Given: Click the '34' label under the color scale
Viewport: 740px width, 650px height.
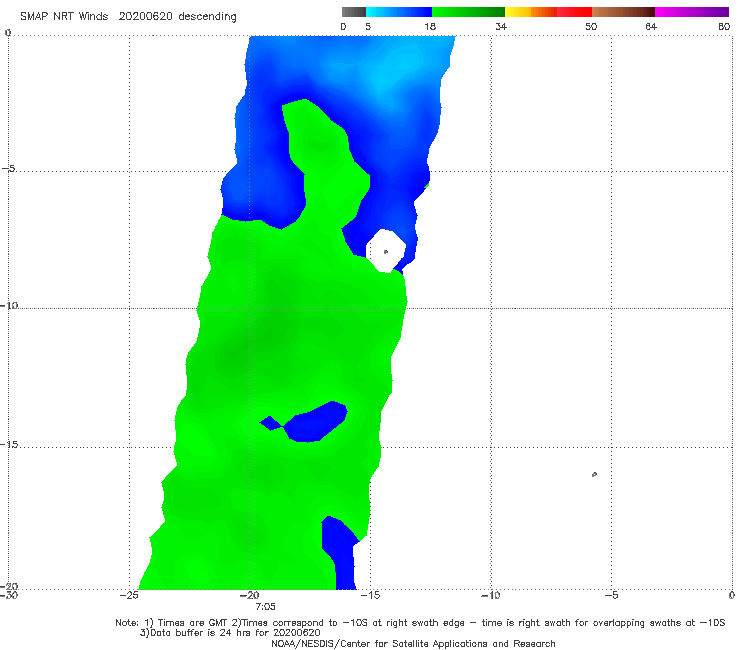Looking at the screenshot, I should click(501, 26).
